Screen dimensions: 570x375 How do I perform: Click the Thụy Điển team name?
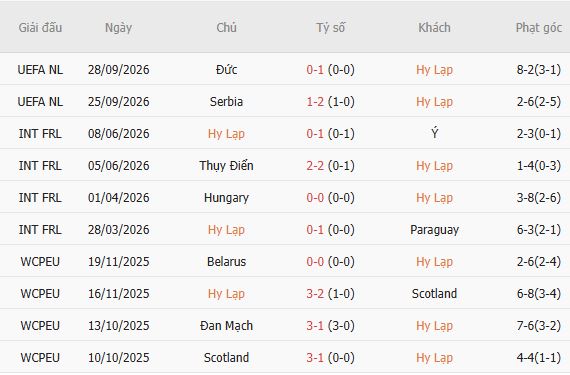[x=226, y=166]
